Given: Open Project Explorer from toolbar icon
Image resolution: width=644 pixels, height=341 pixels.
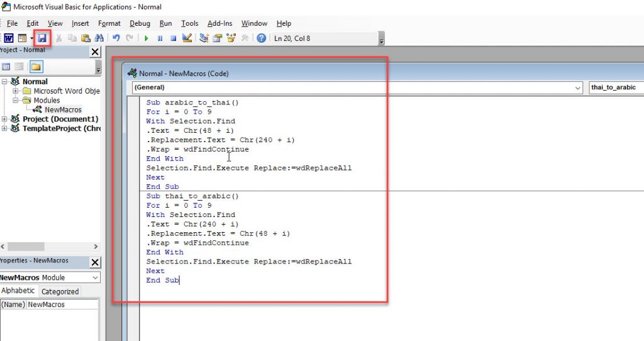Looking at the screenshot, I should coord(204,38).
